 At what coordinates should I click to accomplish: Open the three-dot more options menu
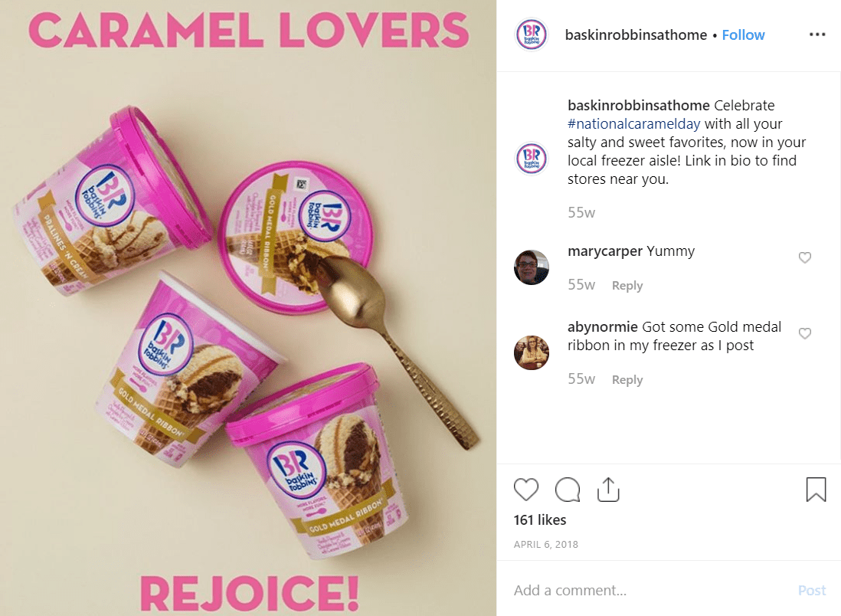coord(816,35)
